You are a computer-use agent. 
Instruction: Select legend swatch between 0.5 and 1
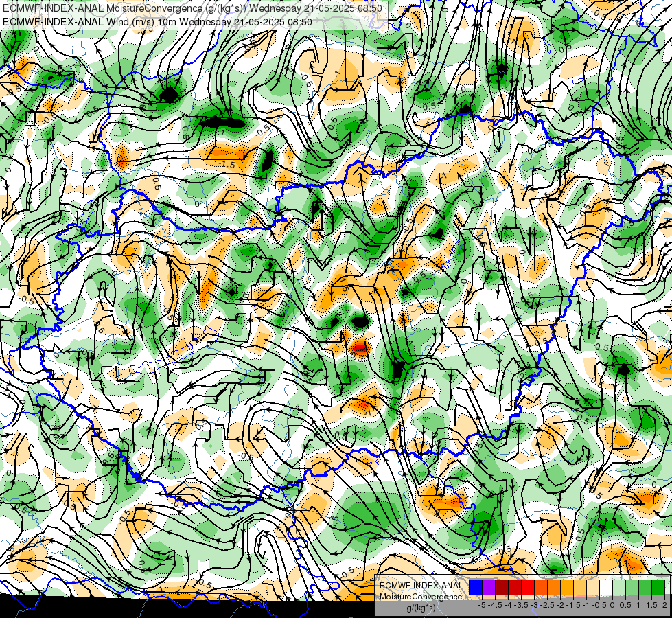632,588
